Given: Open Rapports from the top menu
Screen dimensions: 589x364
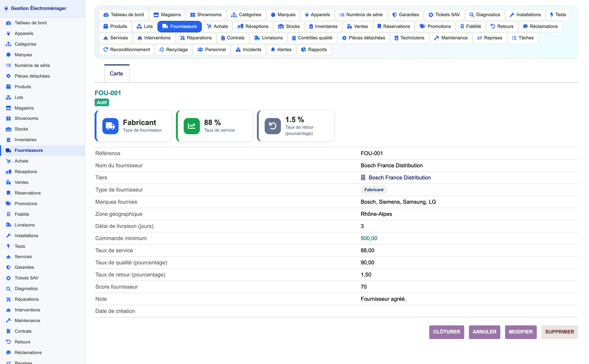Looking at the screenshot, I should pyautogui.click(x=314, y=50).
